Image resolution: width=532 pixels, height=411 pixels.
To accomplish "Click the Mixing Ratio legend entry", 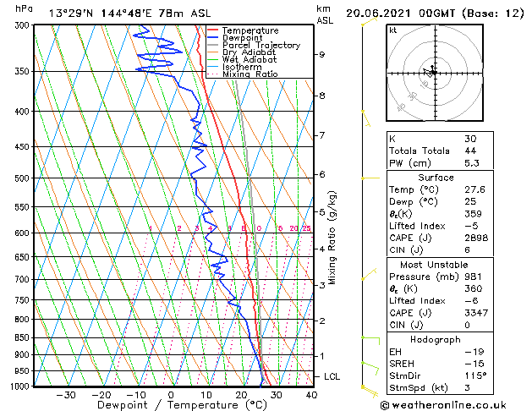I will pos(250,74).
